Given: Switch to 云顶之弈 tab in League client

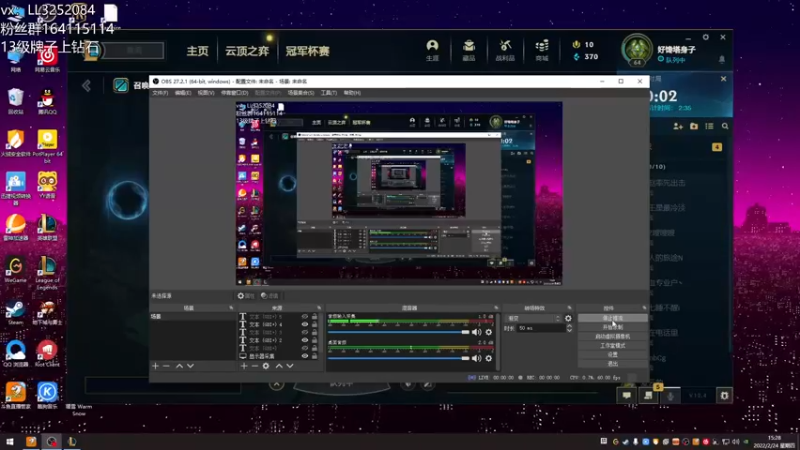Looking at the screenshot, I should [247, 51].
